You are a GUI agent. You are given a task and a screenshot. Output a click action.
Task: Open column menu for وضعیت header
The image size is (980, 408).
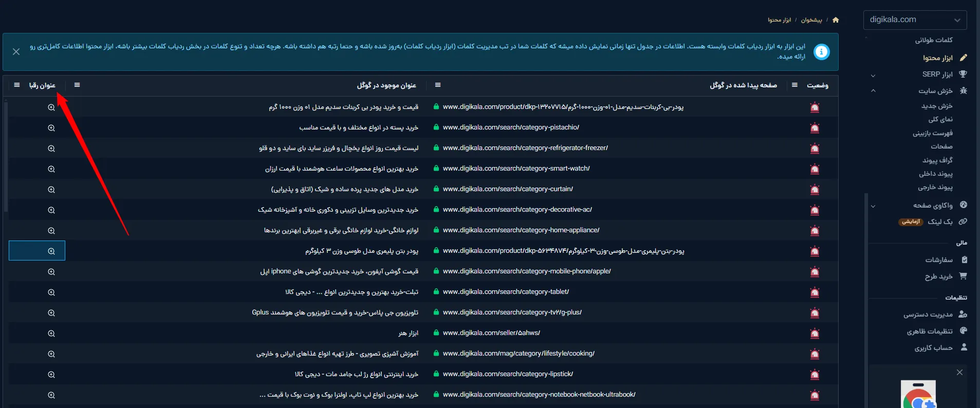pos(794,85)
